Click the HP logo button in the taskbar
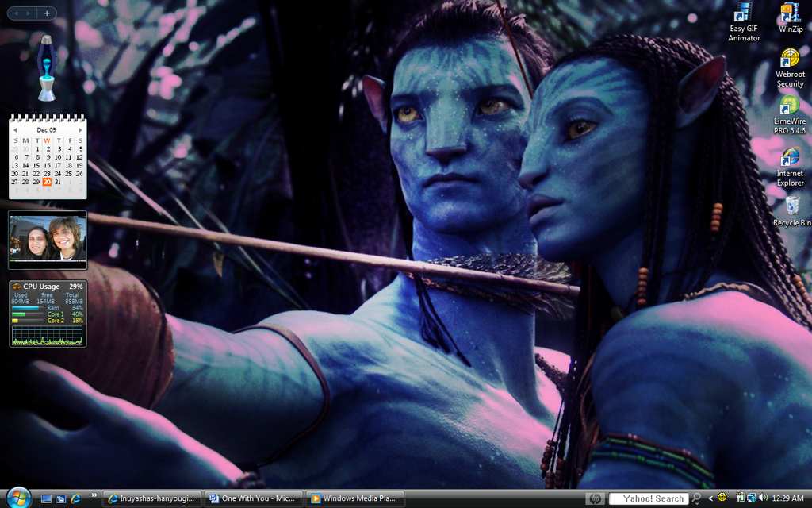The width and height of the screenshot is (812, 508). 595,498
